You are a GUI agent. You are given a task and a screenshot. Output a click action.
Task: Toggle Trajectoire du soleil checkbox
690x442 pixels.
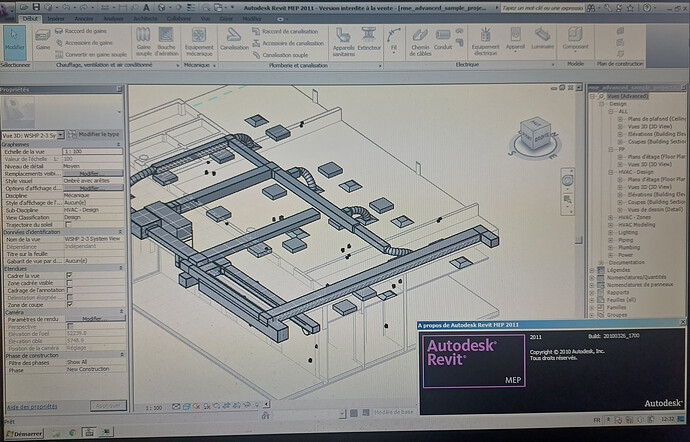pyautogui.click(x=68, y=225)
